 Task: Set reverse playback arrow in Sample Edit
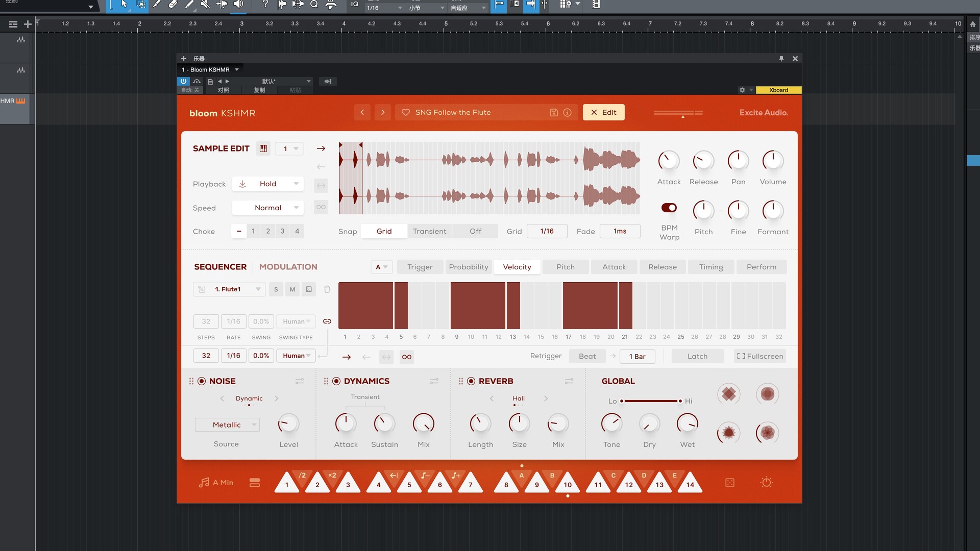click(321, 167)
